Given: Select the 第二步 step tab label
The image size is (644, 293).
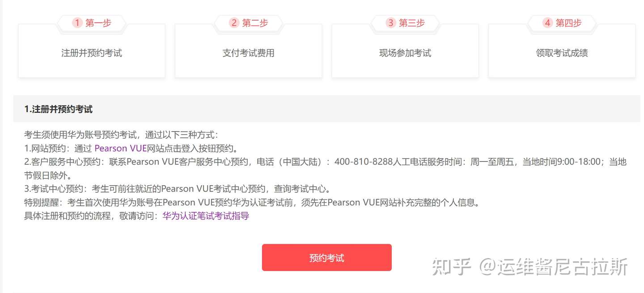Looking at the screenshot, I should (255, 23).
